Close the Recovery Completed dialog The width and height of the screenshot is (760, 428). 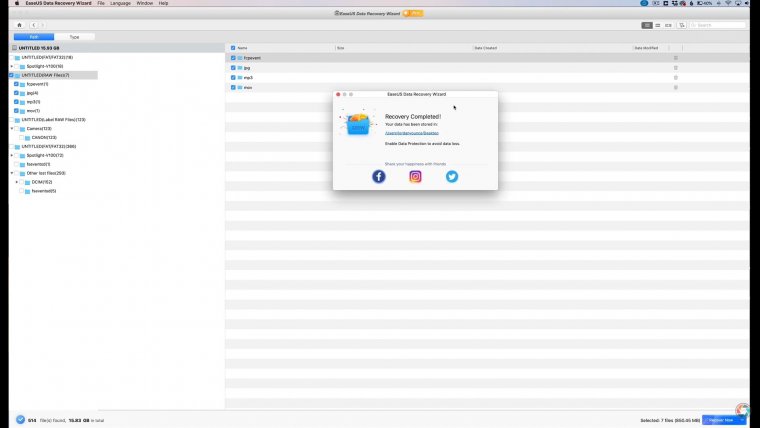tap(338, 94)
